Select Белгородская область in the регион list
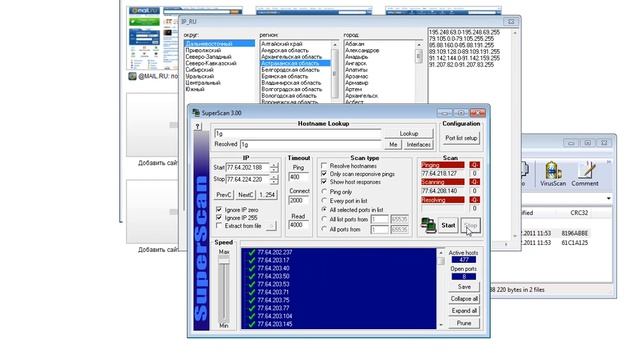Viewport: 640px width, 360px height. 291,70
